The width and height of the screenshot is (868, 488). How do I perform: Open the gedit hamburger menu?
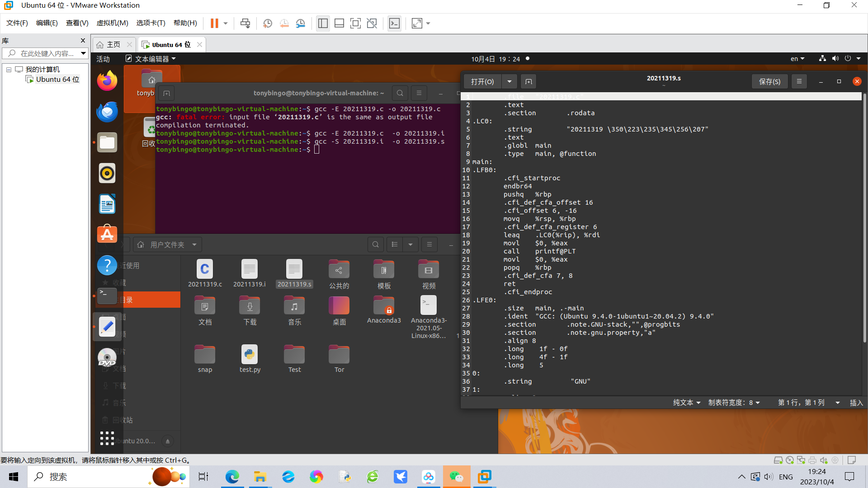point(799,81)
